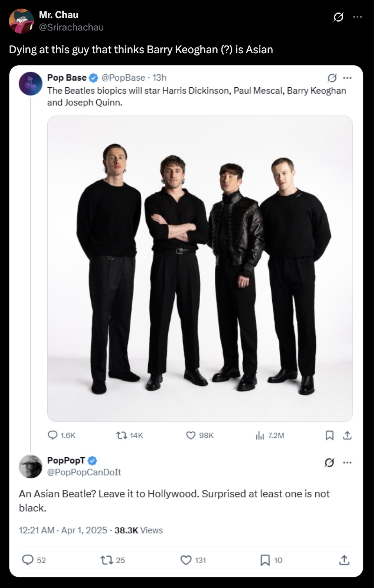Click the @Srirachachau handle link
Viewport: 374px width, 588px height.
point(71,27)
